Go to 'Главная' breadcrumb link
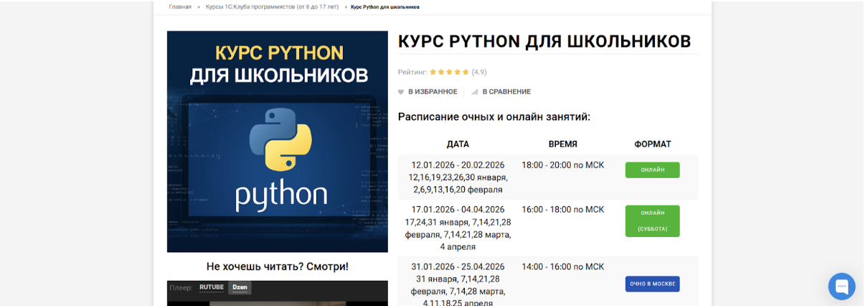 coord(180,6)
